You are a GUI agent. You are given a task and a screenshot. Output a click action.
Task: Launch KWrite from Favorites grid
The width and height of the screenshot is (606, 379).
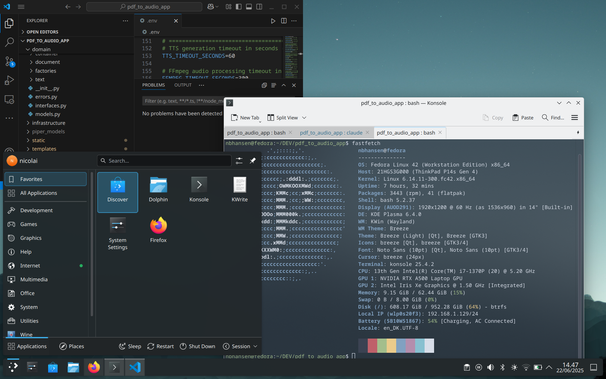pos(240,190)
